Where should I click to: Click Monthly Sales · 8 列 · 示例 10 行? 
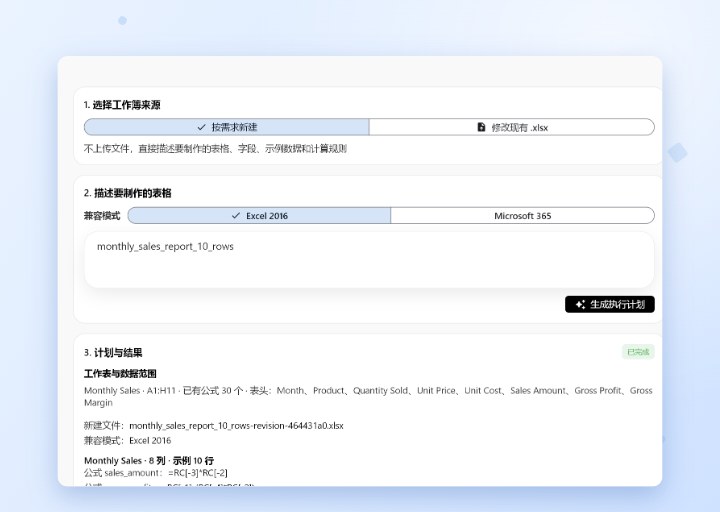point(149,461)
